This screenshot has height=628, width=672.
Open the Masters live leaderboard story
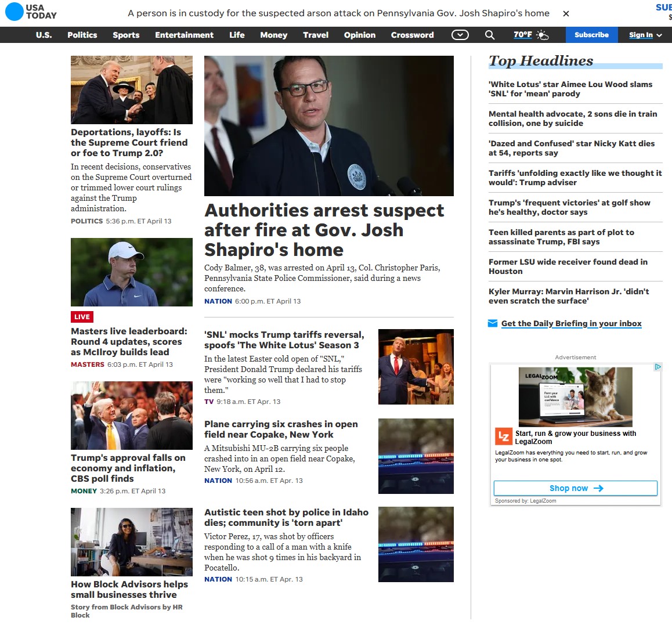129,342
